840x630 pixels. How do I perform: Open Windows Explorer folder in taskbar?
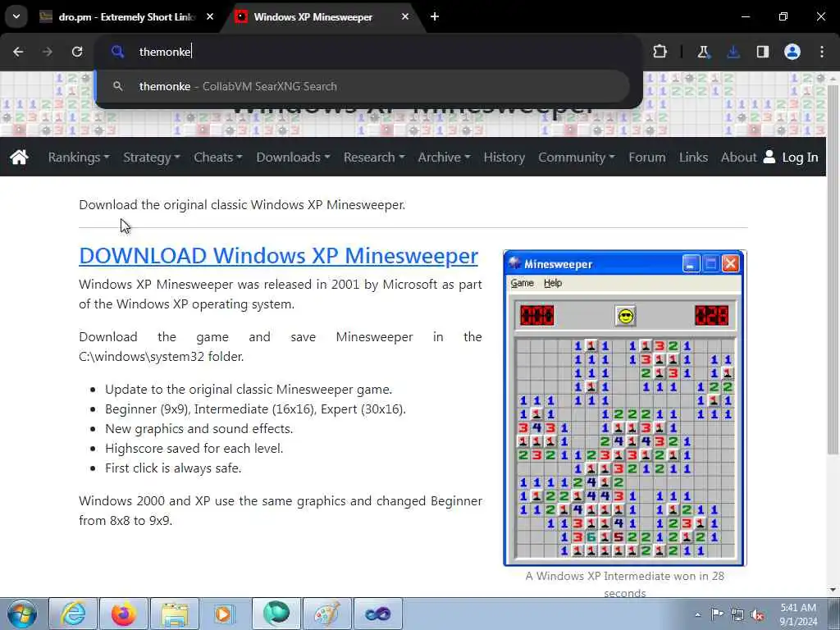coord(175,614)
